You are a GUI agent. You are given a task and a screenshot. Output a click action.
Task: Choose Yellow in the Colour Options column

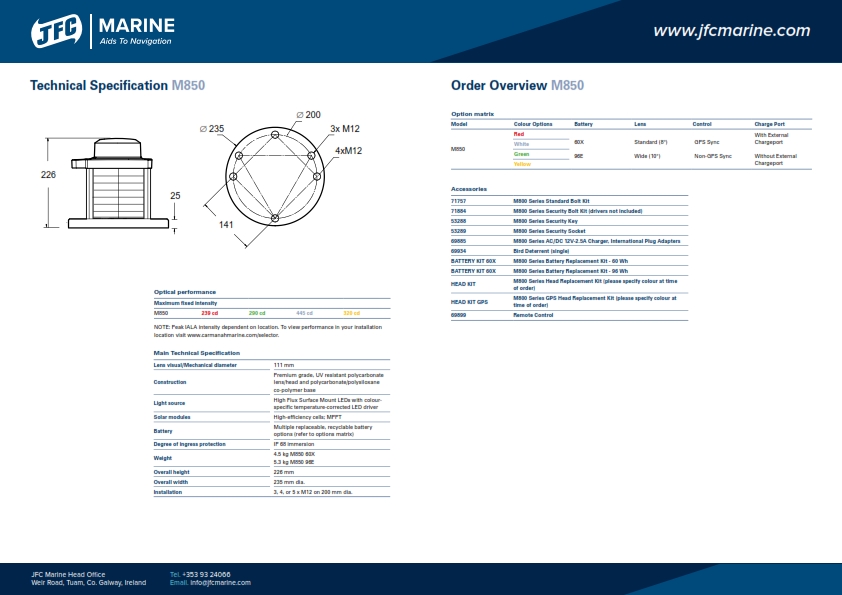(522, 164)
